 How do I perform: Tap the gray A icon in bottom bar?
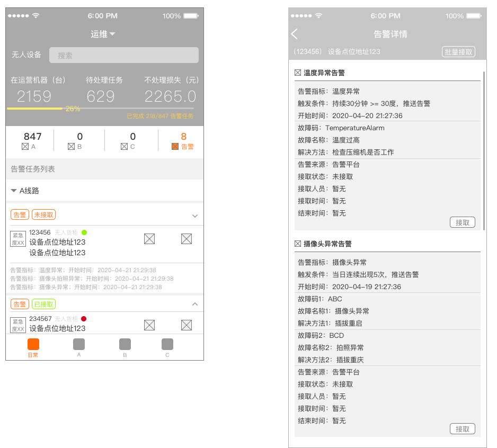click(79, 344)
